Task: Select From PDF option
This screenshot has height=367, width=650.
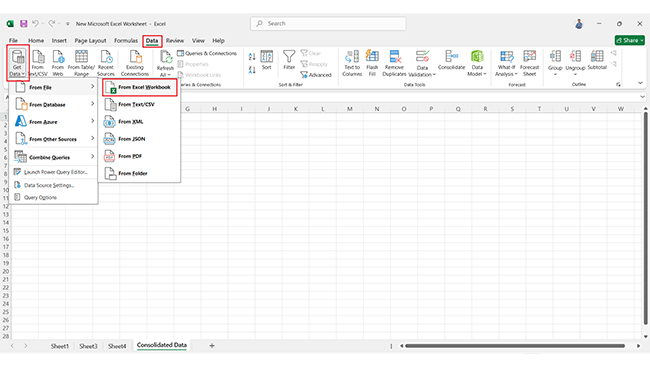Action: click(139, 156)
